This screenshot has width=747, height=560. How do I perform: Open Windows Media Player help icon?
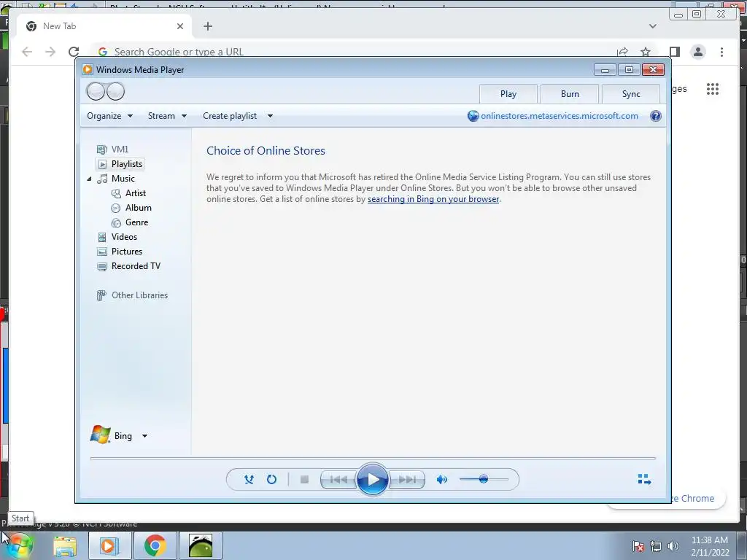(656, 116)
